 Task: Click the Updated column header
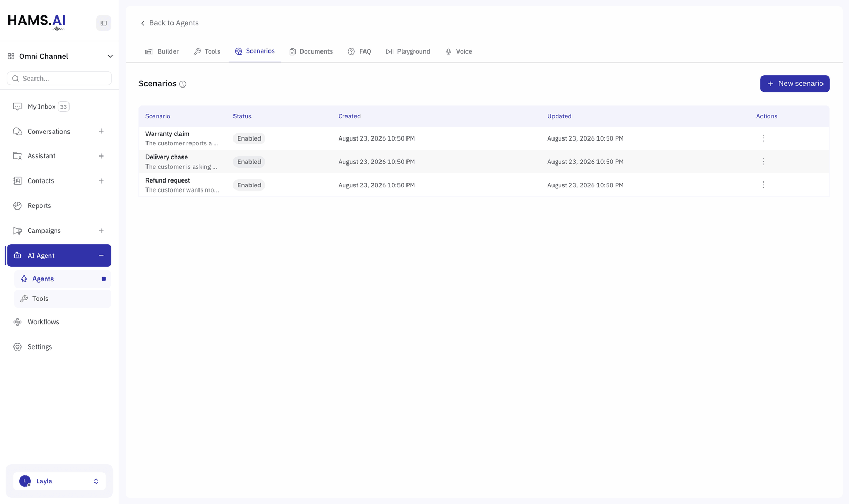click(559, 116)
